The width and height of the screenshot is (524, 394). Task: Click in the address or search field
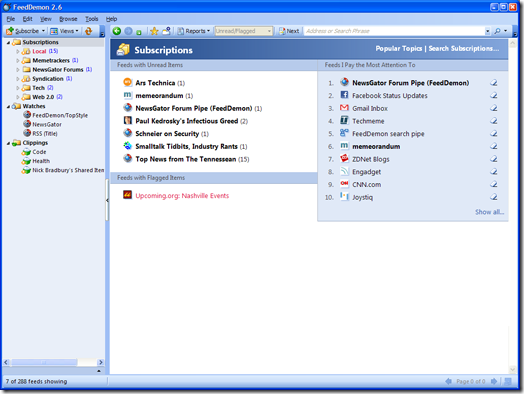pyautogui.click(x=394, y=31)
